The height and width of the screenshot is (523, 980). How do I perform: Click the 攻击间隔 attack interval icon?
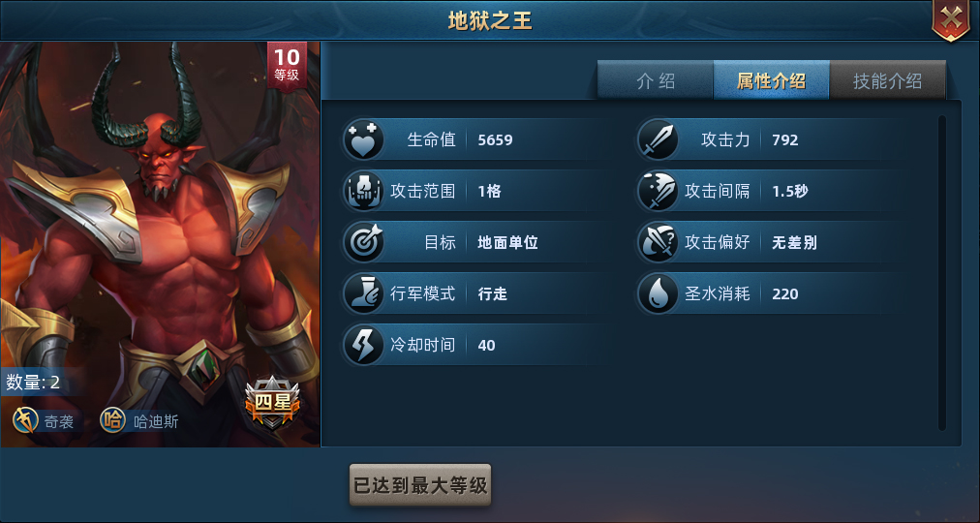658,191
